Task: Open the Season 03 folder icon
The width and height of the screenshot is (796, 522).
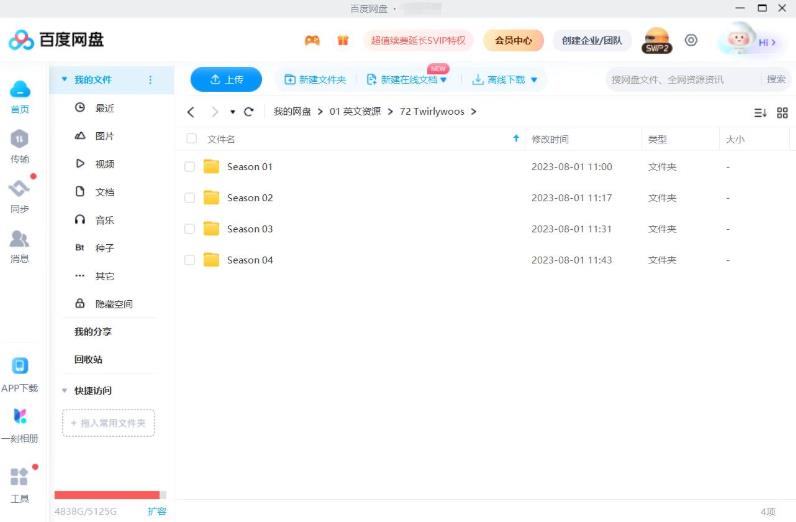Action: coord(211,229)
